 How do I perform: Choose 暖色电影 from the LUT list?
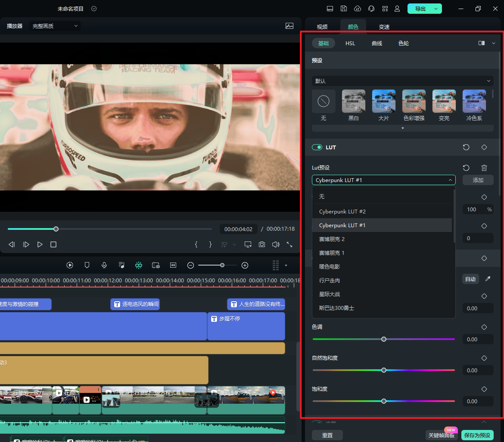[330, 267]
